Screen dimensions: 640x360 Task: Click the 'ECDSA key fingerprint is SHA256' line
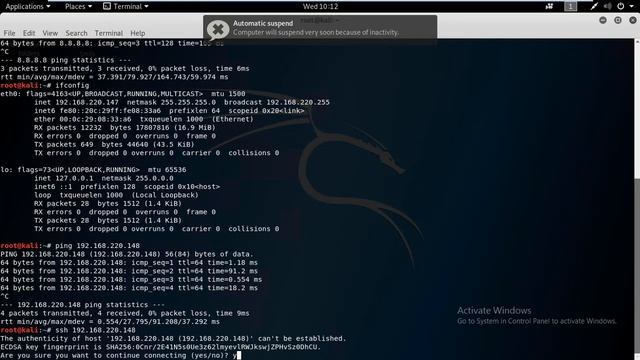tap(160, 347)
